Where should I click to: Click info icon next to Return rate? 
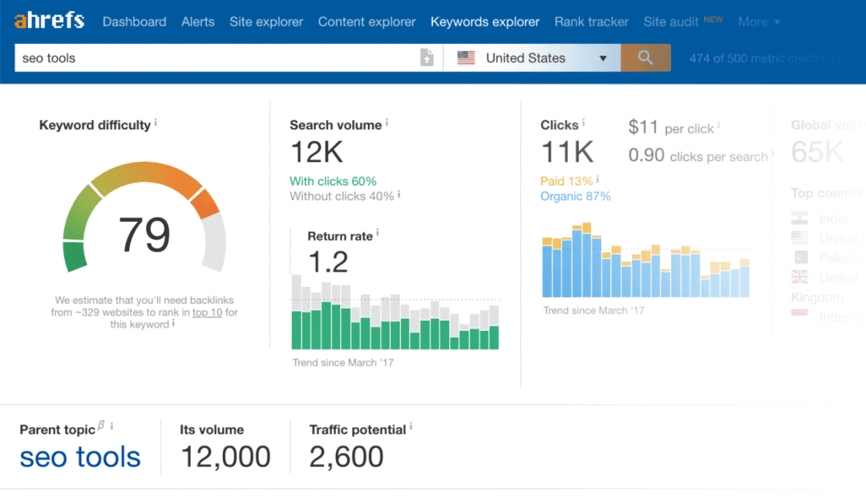tap(378, 234)
